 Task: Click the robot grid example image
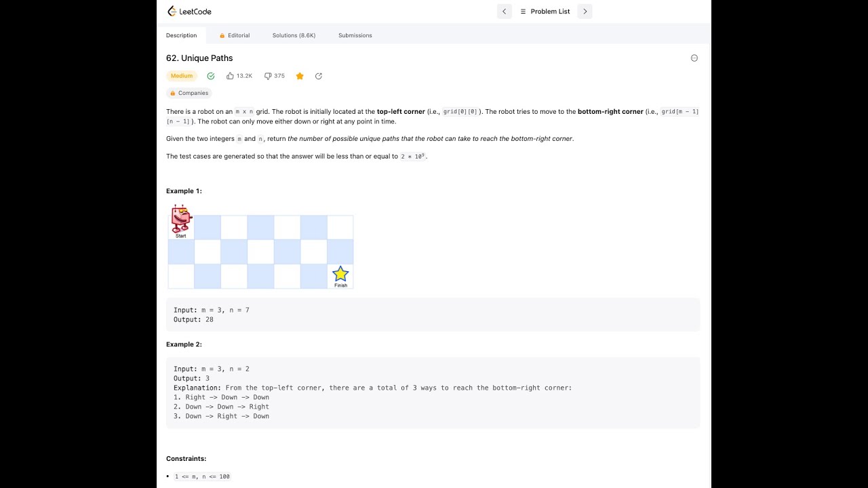click(x=260, y=247)
